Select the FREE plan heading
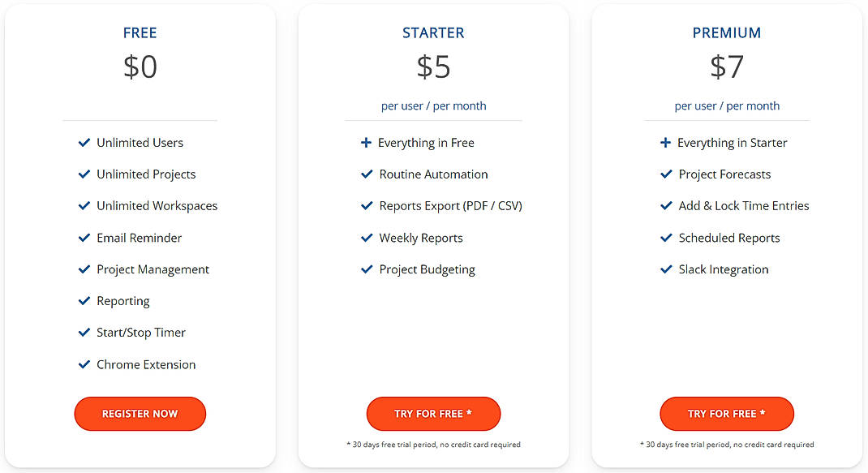The height and width of the screenshot is (473, 868). [140, 32]
